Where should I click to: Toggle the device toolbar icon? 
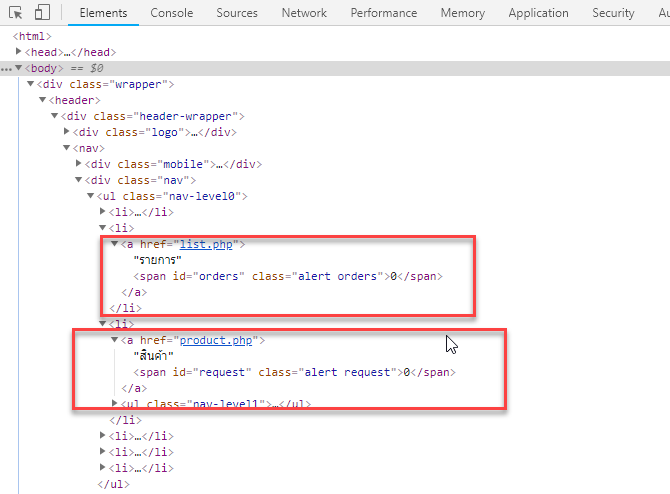pyautogui.click(x=42, y=12)
